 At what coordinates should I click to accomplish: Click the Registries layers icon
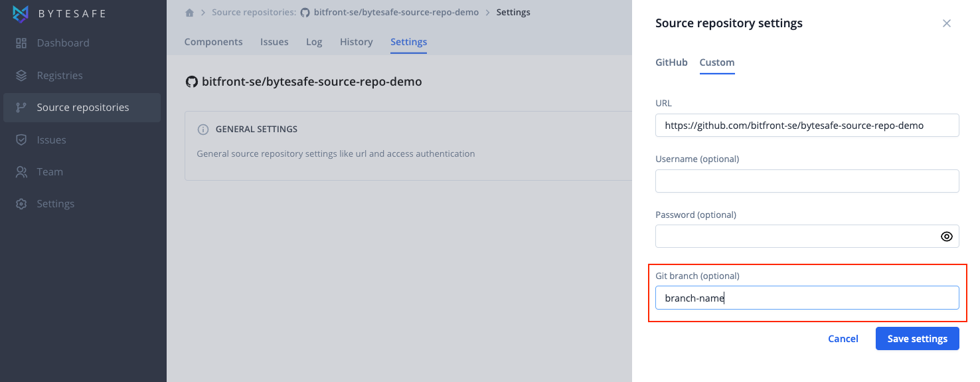coord(21,75)
